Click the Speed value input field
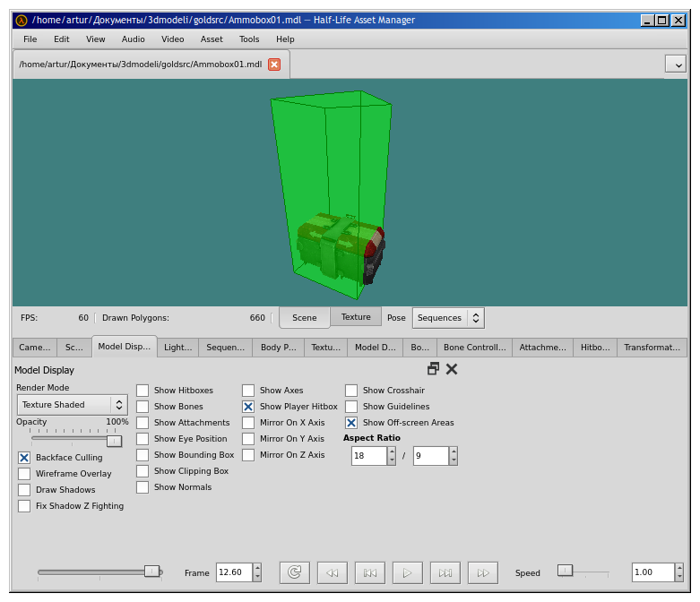The height and width of the screenshot is (602, 700). click(x=653, y=572)
